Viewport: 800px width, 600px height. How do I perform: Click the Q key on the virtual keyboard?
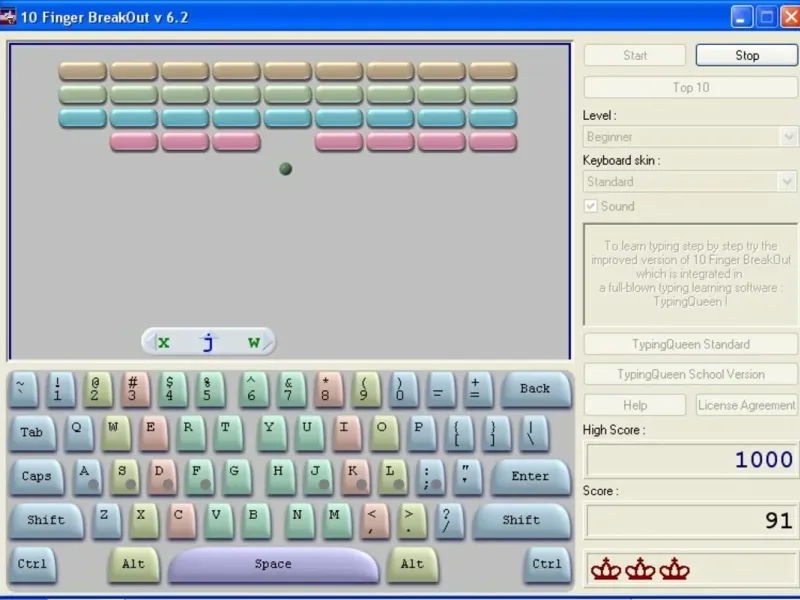pyautogui.click(x=79, y=434)
